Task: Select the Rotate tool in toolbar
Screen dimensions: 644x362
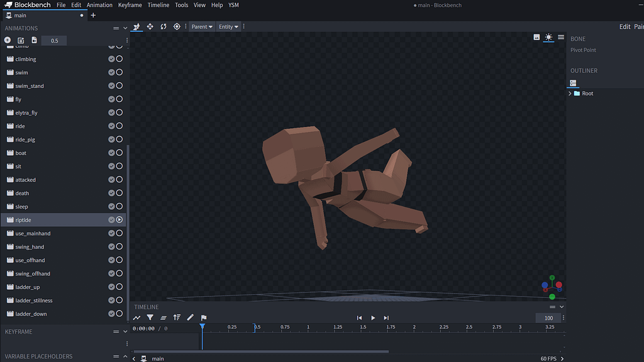Action: click(x=164, y=26)
